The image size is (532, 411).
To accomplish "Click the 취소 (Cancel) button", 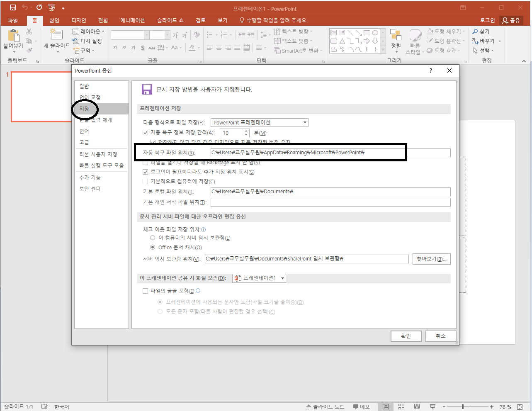I will click(441, 336).
